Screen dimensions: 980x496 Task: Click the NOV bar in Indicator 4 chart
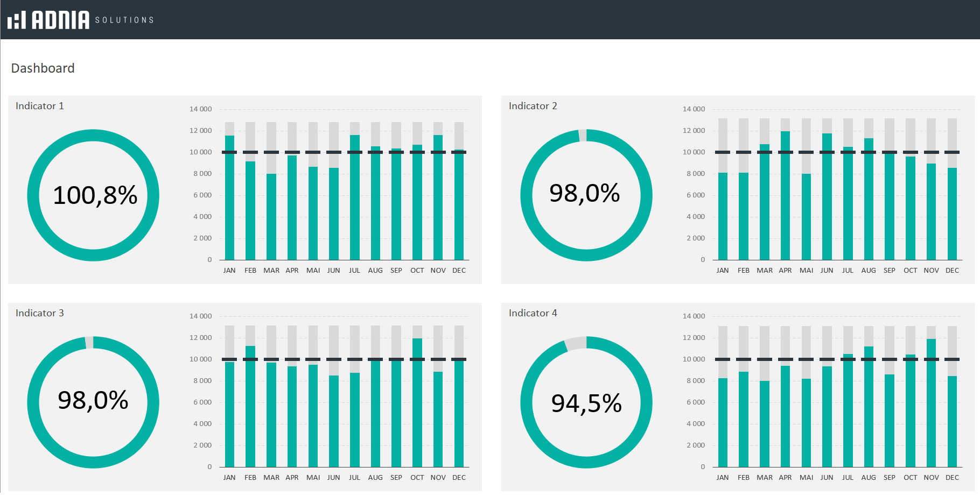tap(931, 403)
